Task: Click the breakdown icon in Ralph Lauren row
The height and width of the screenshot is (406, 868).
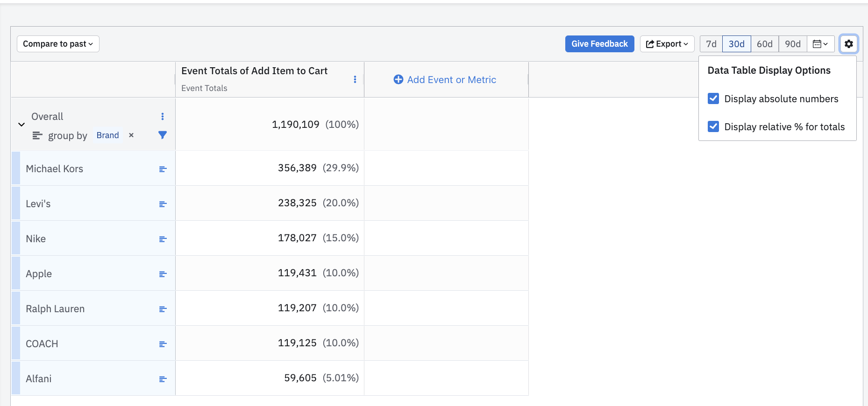Action: (x=163, y=309)
